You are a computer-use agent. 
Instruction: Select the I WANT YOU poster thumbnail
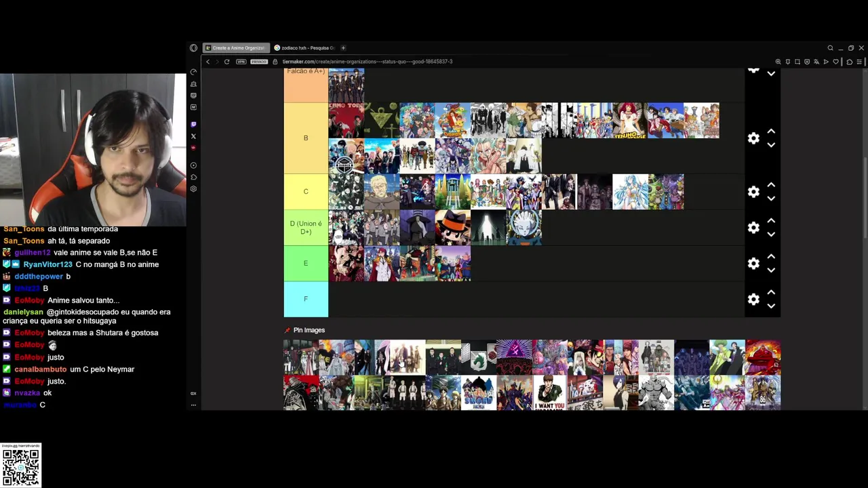tap(550, 393)
